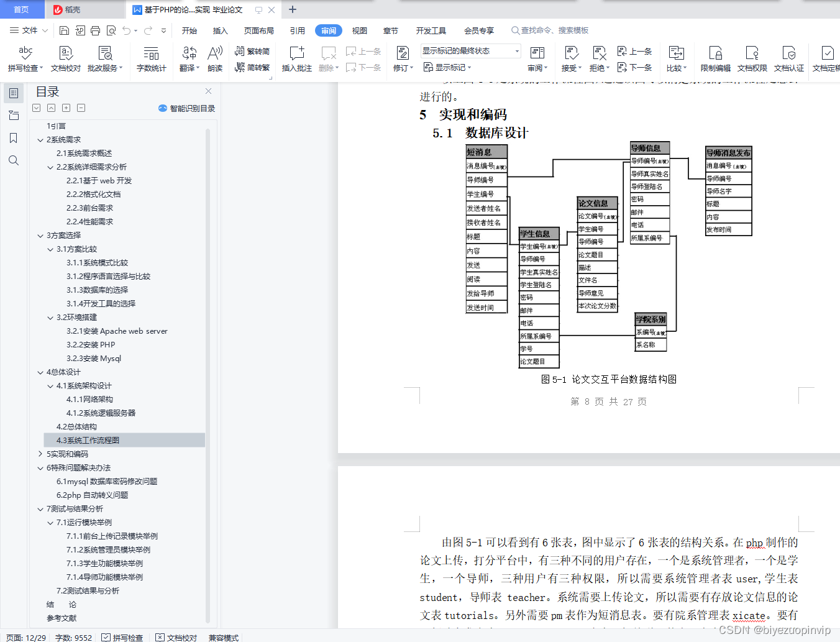This screenshot has width=840, height=642.
Task: Toggle 拼写检查 in the status bar
Action: (x=122, y=637)
